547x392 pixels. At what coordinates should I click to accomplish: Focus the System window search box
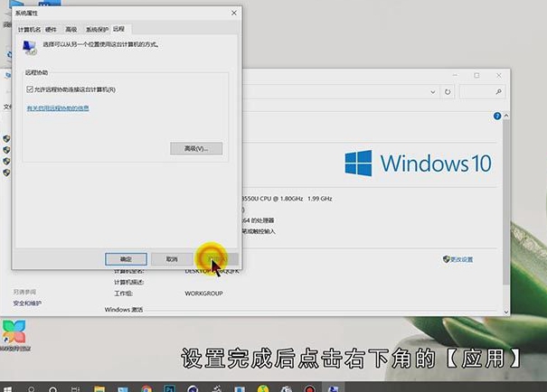pos(481,91)
